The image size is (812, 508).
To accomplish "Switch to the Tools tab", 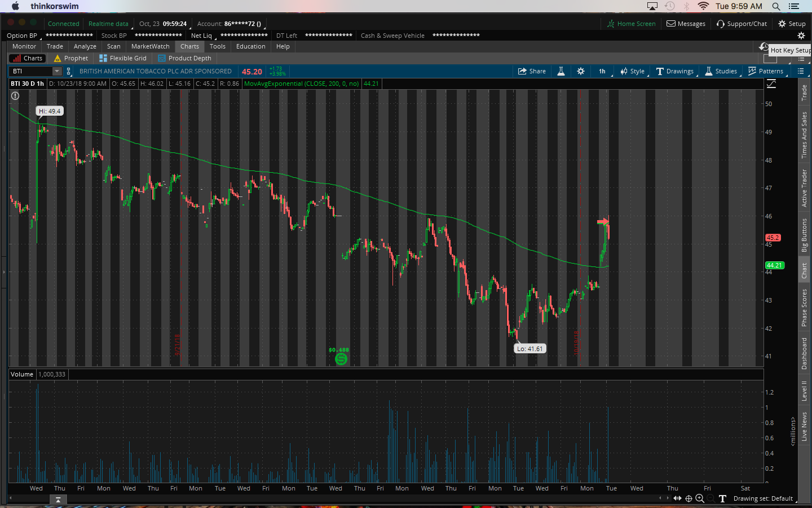I will pos(218,46).
